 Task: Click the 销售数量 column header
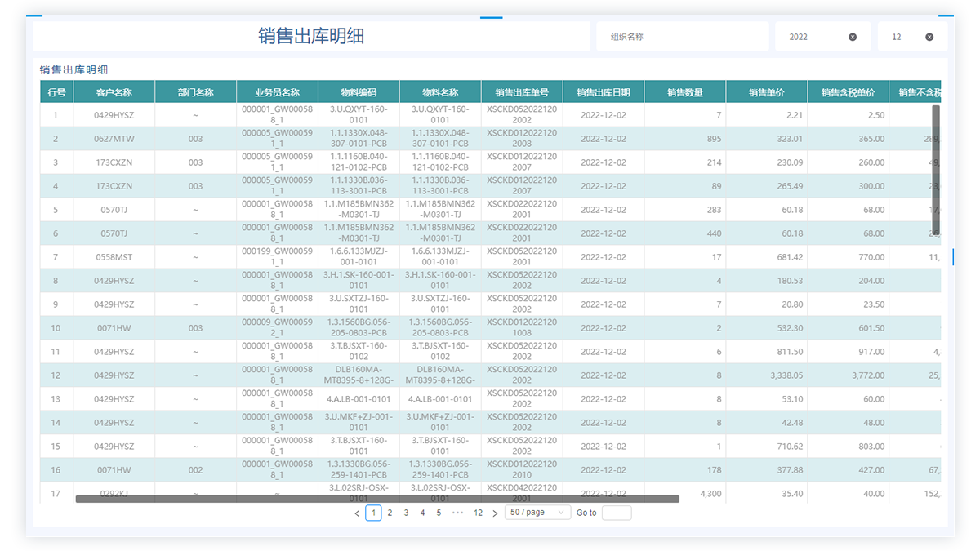point(685,92)
